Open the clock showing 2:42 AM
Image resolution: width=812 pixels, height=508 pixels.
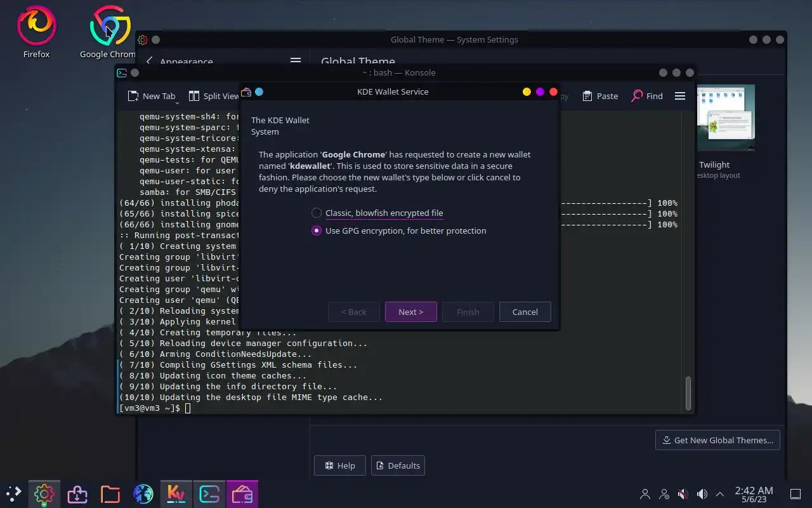(x=754, y=494)
